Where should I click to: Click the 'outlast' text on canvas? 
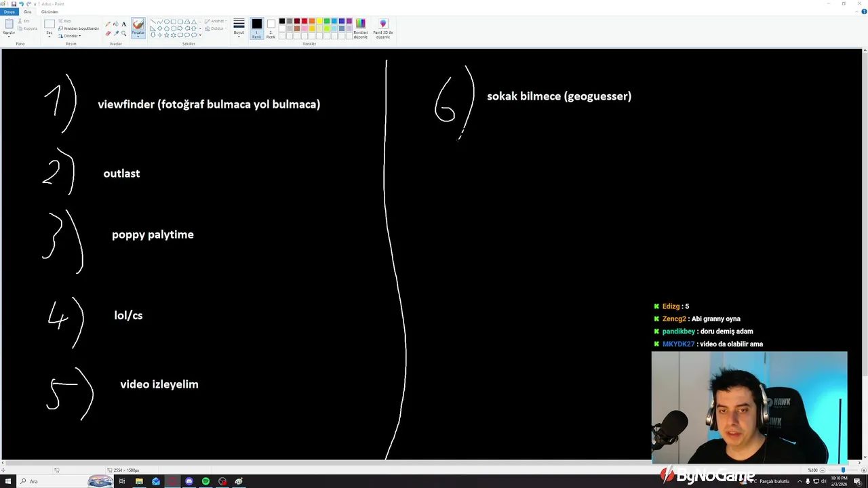click(x=121, y=174)
